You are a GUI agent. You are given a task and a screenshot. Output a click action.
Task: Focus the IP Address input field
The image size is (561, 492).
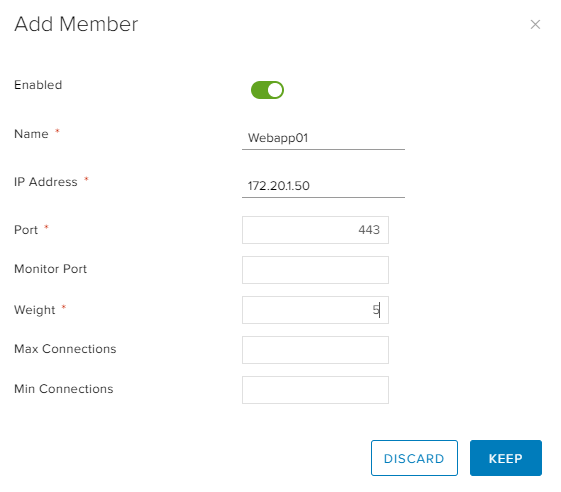coord(323,186)
